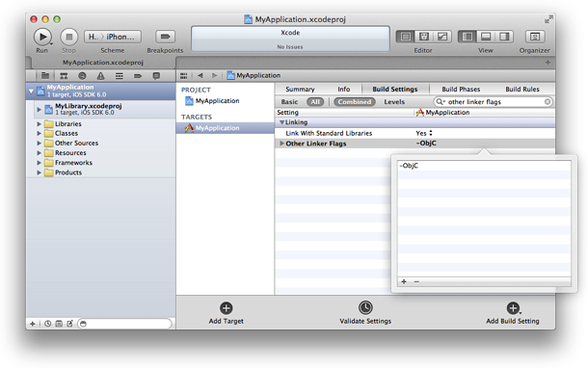
Task: Expand the Other Sources folder
Action: (39, 144)
